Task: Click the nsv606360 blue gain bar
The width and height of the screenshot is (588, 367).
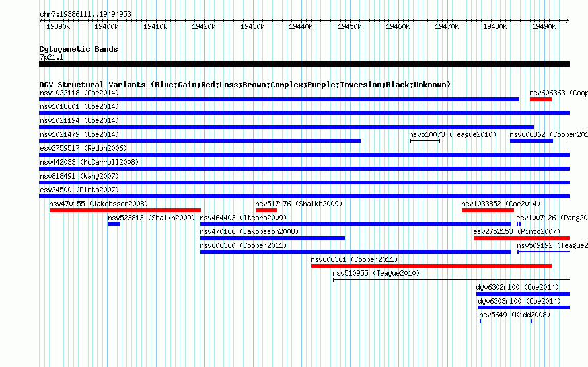Action: [355, 252]
